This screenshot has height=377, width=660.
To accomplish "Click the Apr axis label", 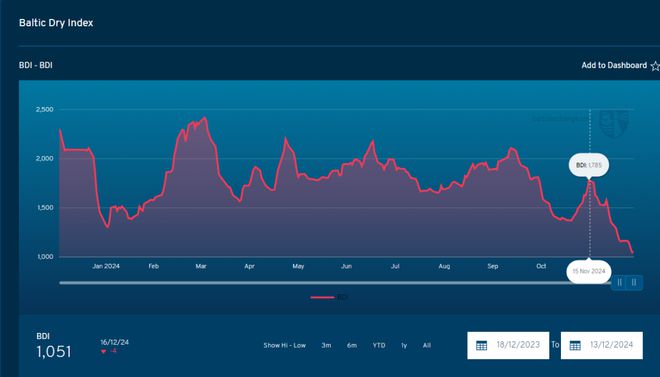I will pyautogui.click(x=250, y=266).
